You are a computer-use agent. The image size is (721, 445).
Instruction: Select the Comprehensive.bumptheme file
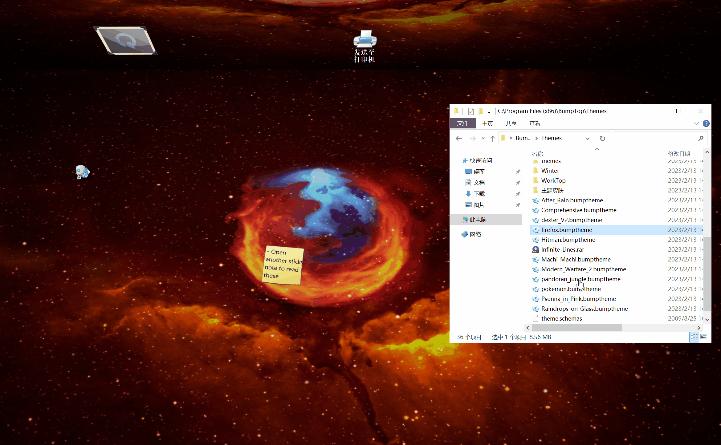(578, 210)
